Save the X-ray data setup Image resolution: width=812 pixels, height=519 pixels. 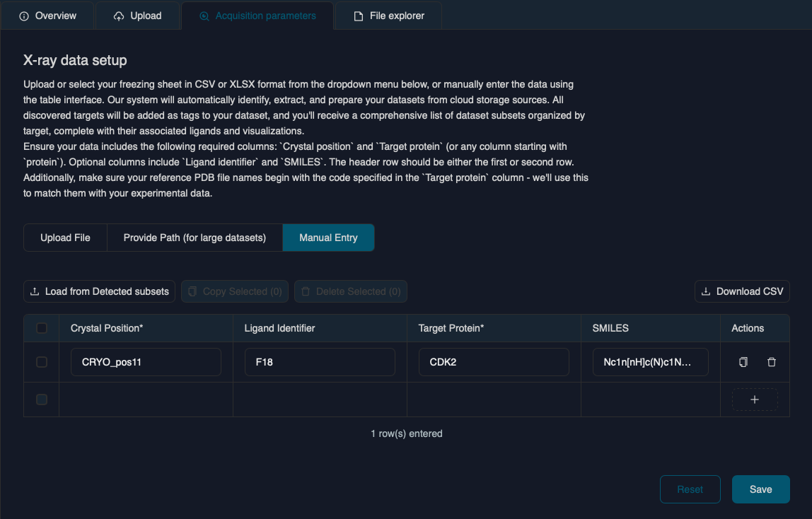[760, 489]
